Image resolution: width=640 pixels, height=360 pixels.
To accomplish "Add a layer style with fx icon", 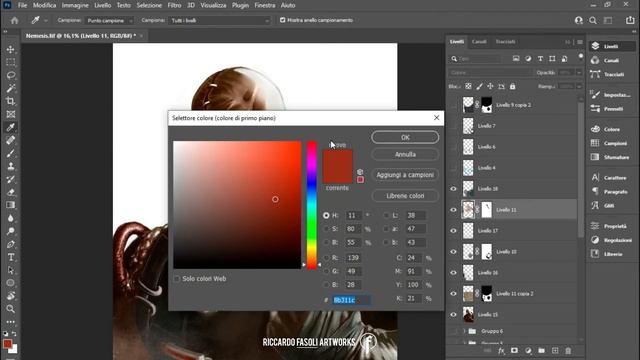I will pyautogui.click(x=501, y=351).
